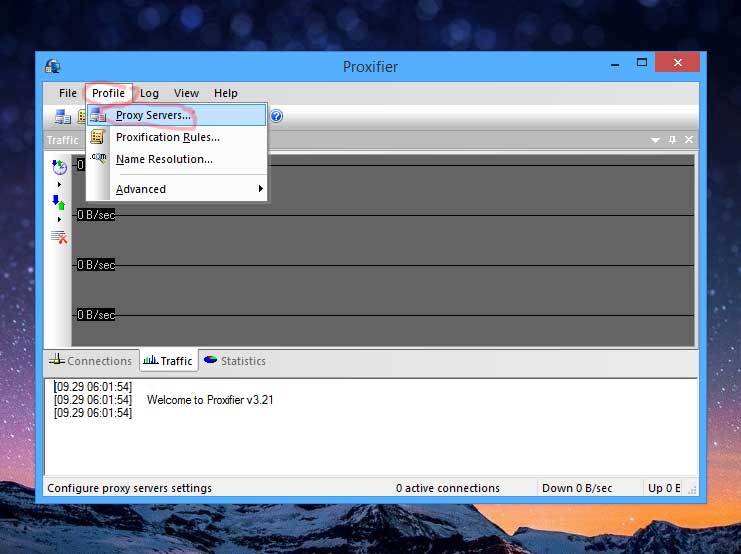Click the Proxy Servers icon in menu

98,115
